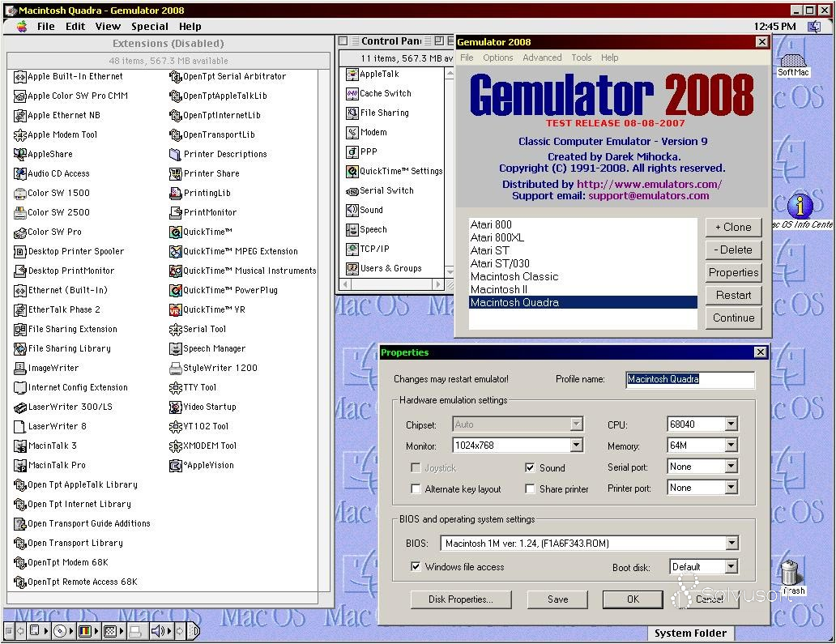Image resolution: width=836 pixels, height=644 pixels.
Task: Toggle the Sound checkbox
Action: pyautogui.click(x=530, y=468)
